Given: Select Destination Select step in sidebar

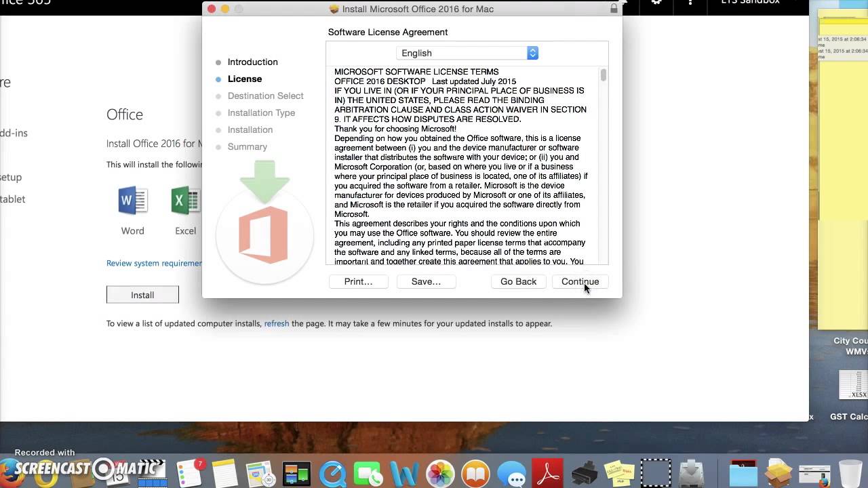Looking at the screenshot, I should [x=265, y=96].
